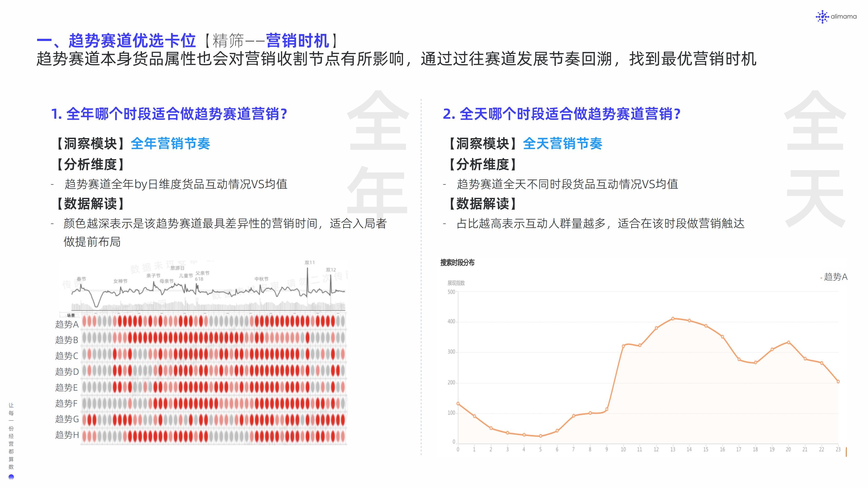Screen dimensions: 868x488
Task: Click the 母亲节 label on the yearly chart
Action: (x=166, y=281)
